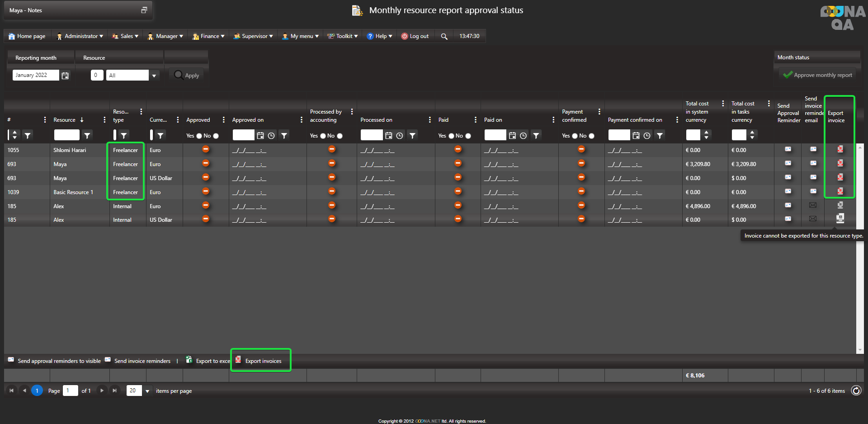Go to Home page
This screenshot has height=424, width=868.
(27, 36)
